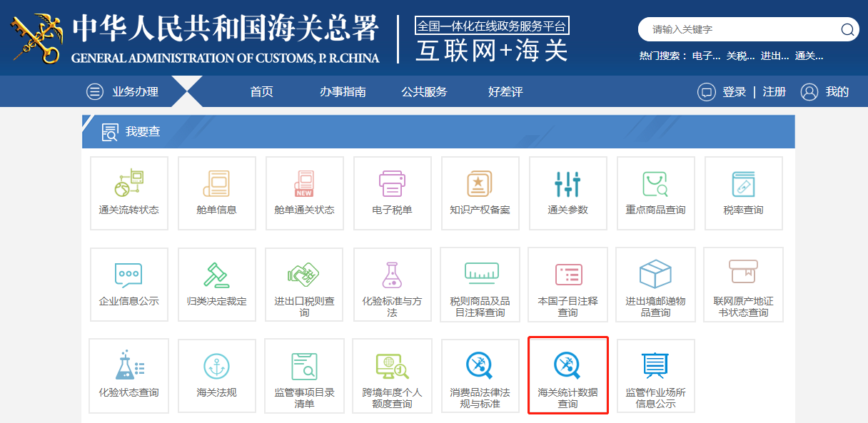This screenshot has width=868, height=423.
Task: Click the 我的 user profile icon
Action: 809,92
